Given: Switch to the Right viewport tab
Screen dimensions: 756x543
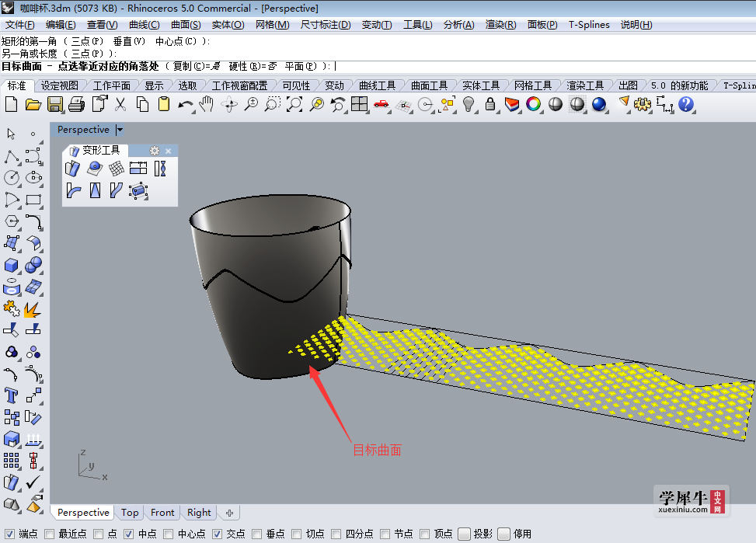Looking at the screenshot, I should click(199, 513).
